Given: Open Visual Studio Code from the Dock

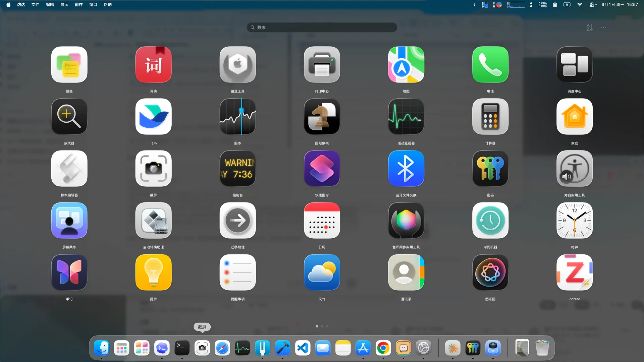Looking at the screenshot, I should click(303, 348).
